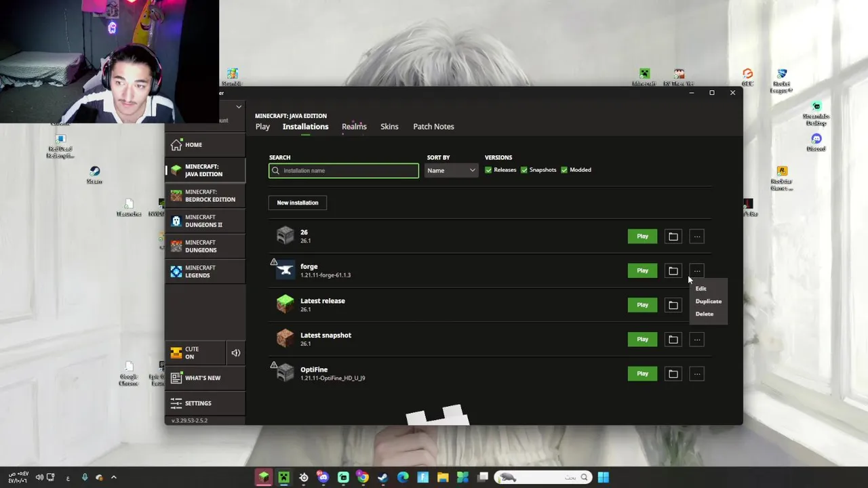The height and width of the screenshot is (488, 868).
Task: Open folder for Latest release installation
Action: click(x=673, y=305)
